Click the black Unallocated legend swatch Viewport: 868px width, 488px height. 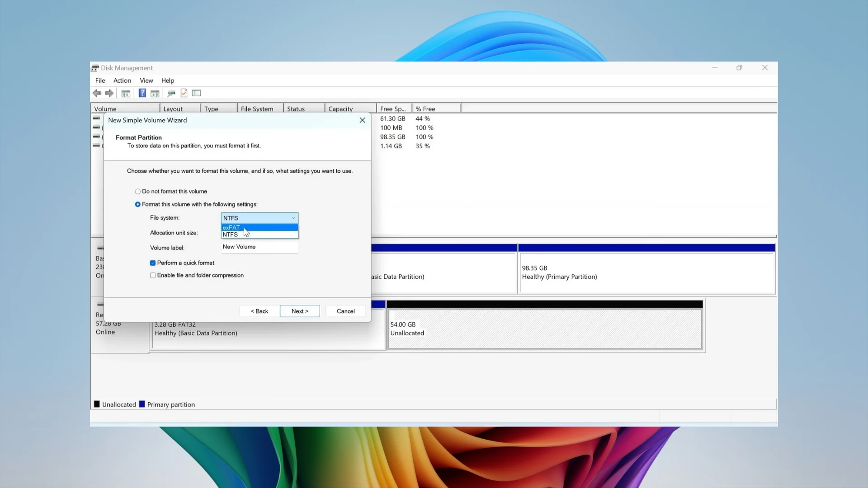[x=97, y=404]
